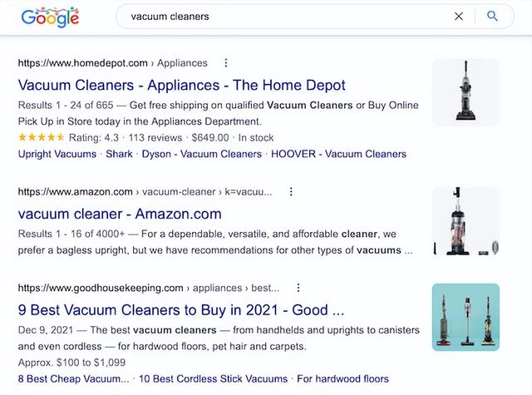Open Vacuum Cleaners - The Home Depot result

point(181,85)
